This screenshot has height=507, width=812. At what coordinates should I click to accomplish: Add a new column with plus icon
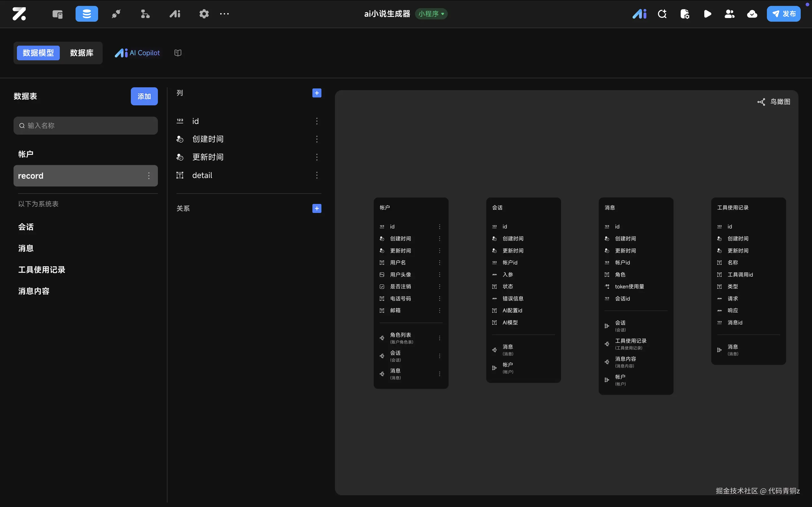(316, 93)
